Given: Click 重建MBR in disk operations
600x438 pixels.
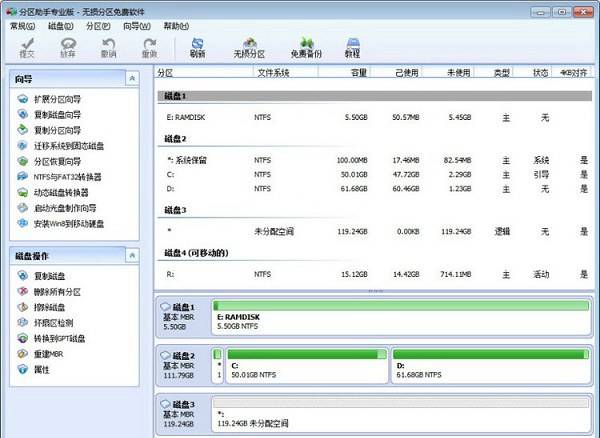Looking at the screenshot, I should click(50, 354).
